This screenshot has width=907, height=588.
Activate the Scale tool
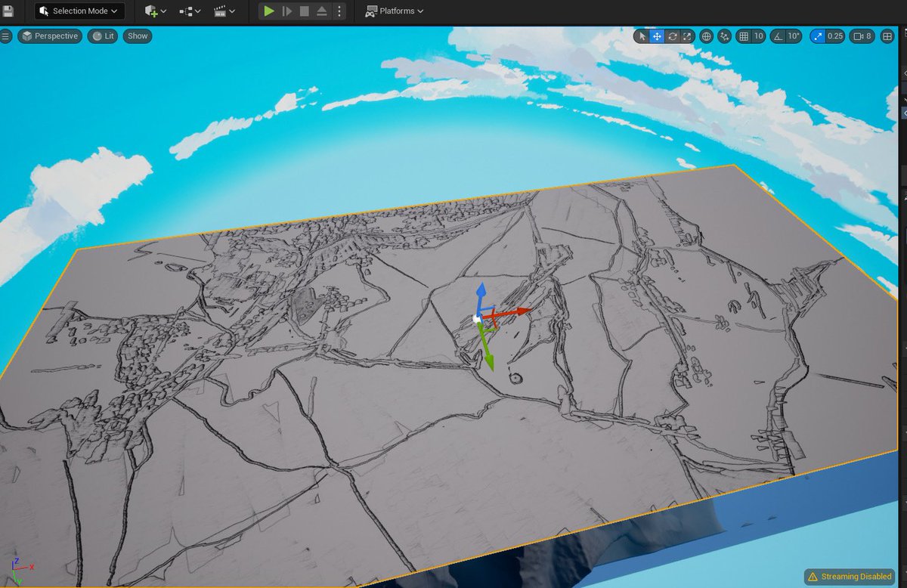(686, 36)
